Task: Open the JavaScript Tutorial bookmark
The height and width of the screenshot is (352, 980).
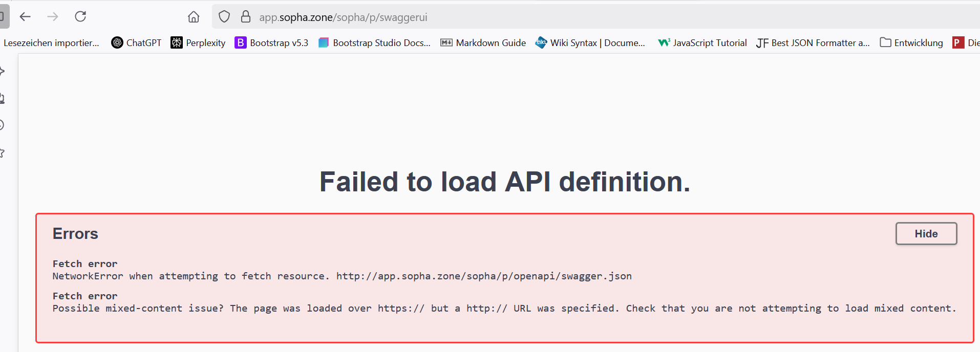Action: click(702, 43)
